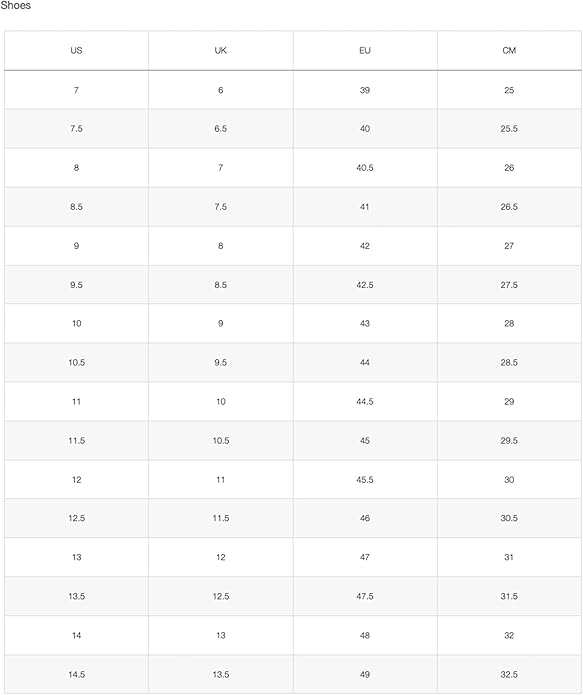
Task: Select the EU size 44.5 cell
Action: point(365,401)
